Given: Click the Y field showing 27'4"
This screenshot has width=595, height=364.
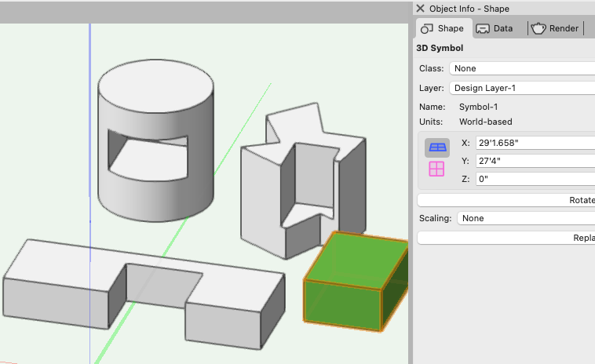Looking at the screenshot, I should coord(534,161).
